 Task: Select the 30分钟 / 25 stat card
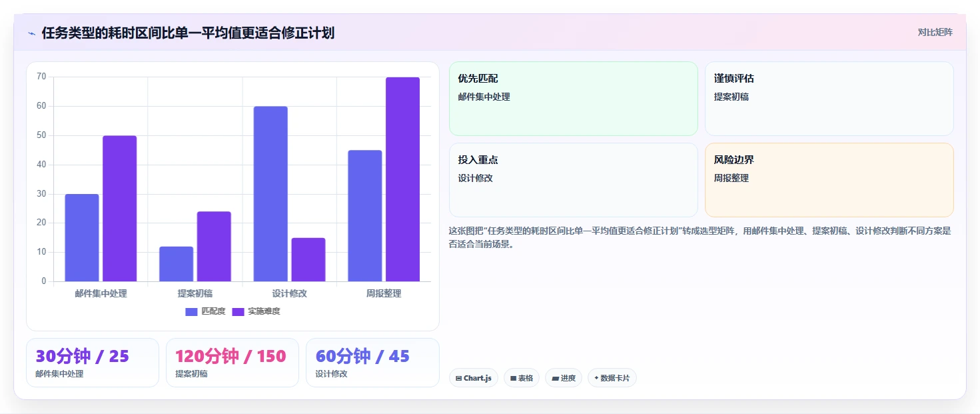point(93,363)
